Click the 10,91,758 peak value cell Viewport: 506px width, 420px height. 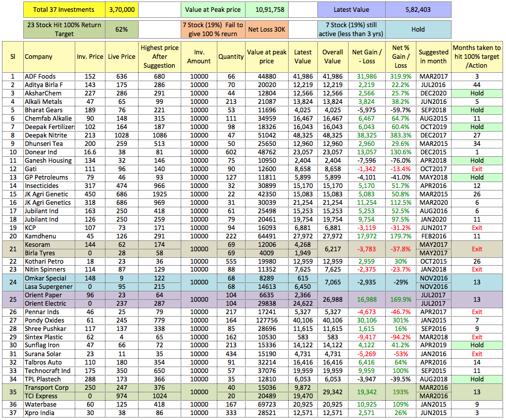tap(267, 10)
